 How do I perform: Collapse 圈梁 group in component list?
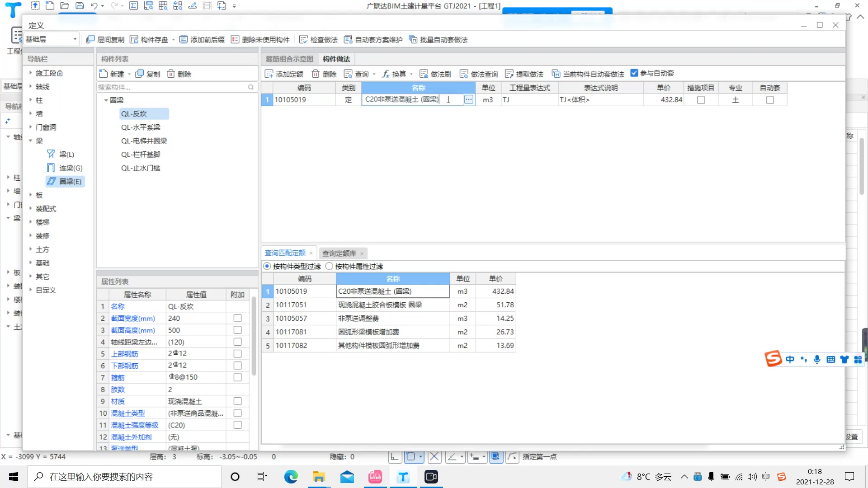click(x=106, y=100)
